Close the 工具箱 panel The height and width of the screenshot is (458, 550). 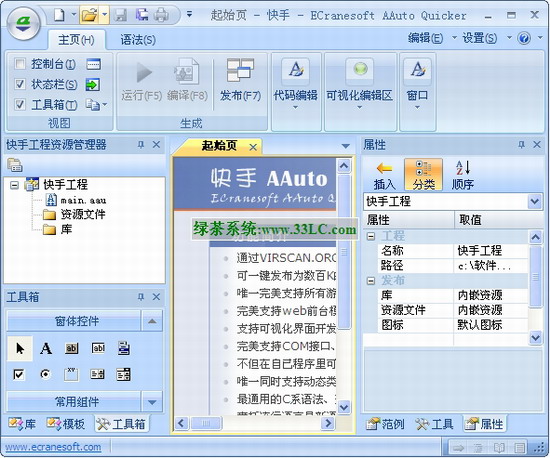[156, 297]
